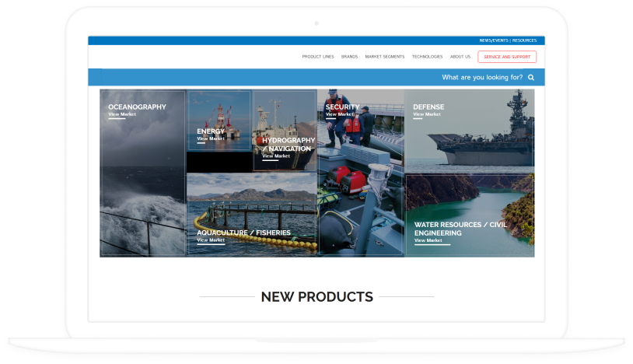Select About Us in the navigation

pyautogui.click(x=460, y=57)
